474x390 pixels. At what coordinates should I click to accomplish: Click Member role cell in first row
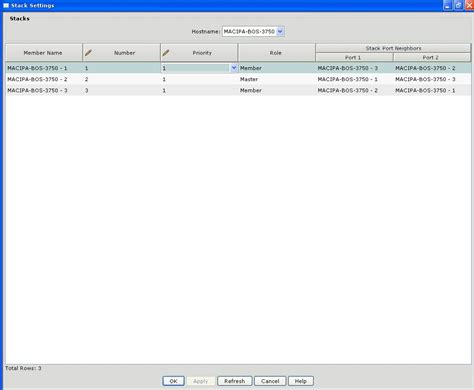point(277,68)
